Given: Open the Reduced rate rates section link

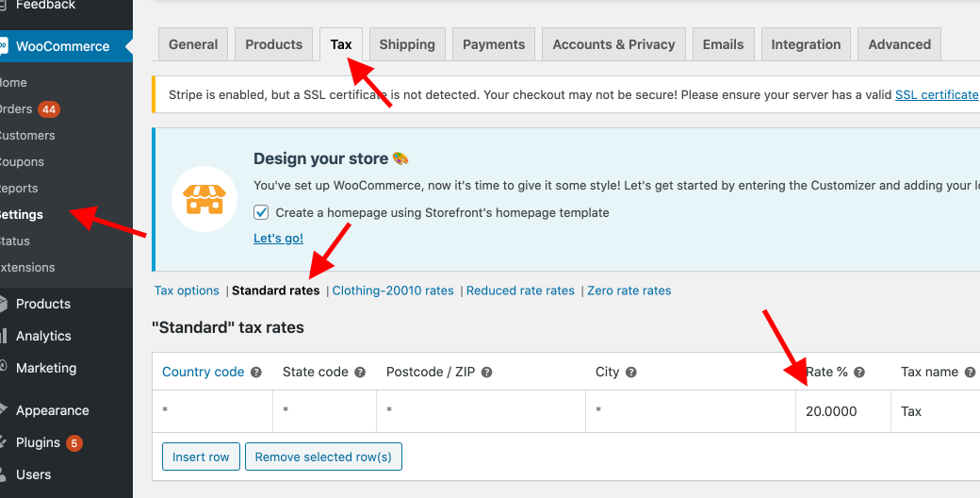Looking at the screenshot, I should tap(520, 290).
